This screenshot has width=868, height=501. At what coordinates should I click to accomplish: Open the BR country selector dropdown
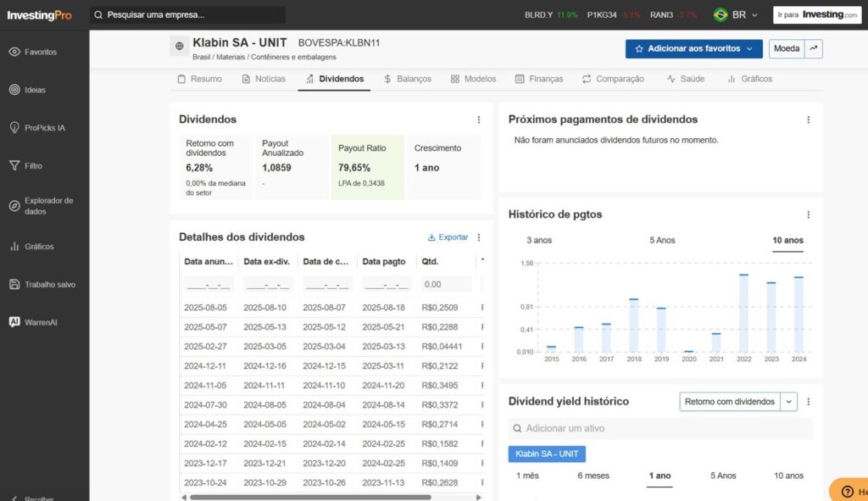(735, 15)
